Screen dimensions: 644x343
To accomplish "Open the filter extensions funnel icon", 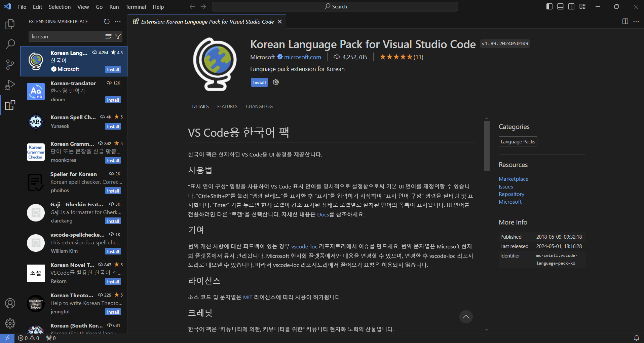I will 118,36.
